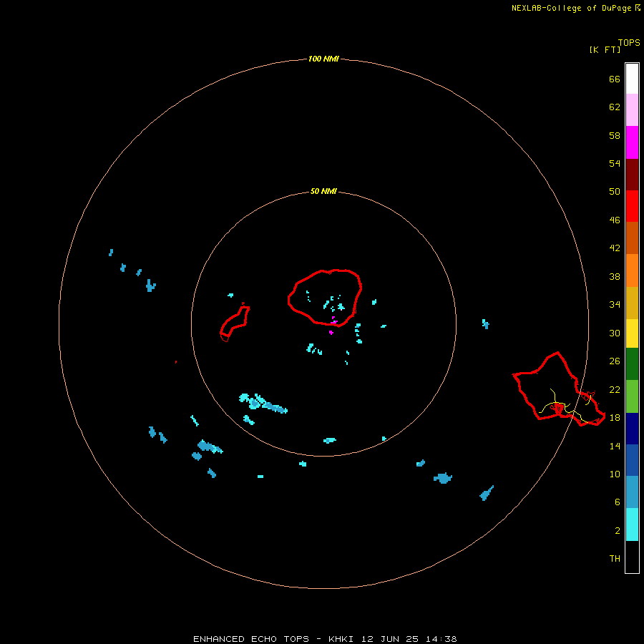Click the "TOPS" legend title
Screen dimensions: 644x644
tap(629, 43)
